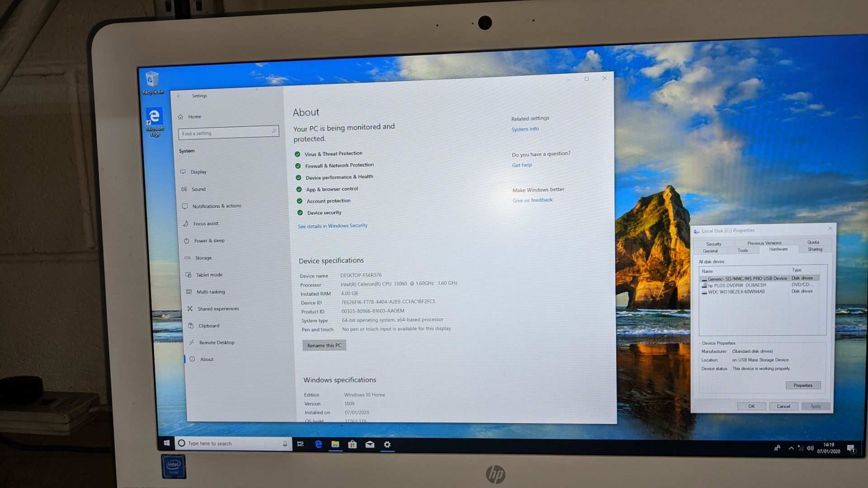This screenshot has height=488, width=868.
Task: Click the WDC WD10EZEX-60WN4A0 item
Action: [735, 291]
